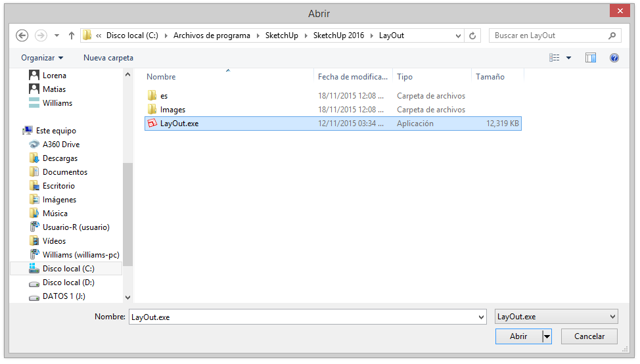Create a Nueva carpeta
Image resolution: width=640 pixels, height=364 pixels.
(108, 58)
